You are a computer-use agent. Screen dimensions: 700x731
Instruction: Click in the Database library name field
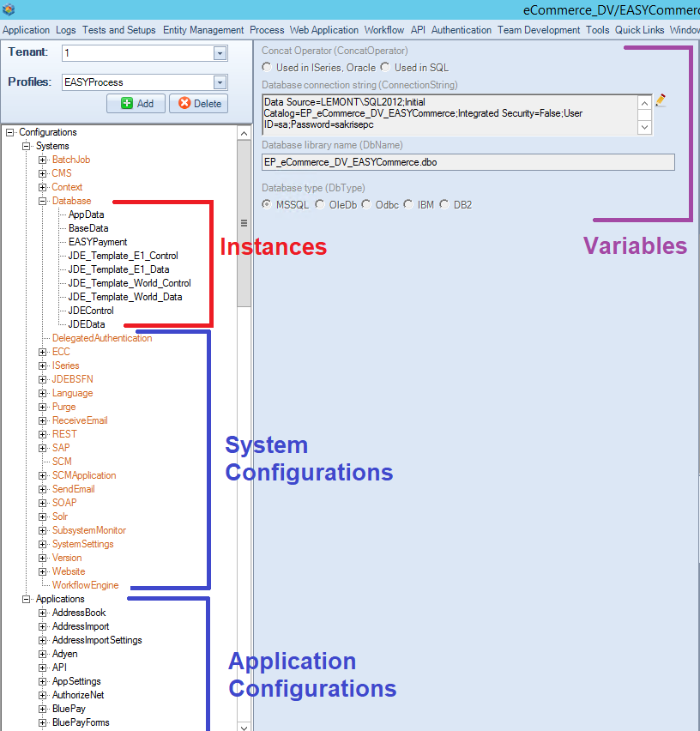[468, 162]
